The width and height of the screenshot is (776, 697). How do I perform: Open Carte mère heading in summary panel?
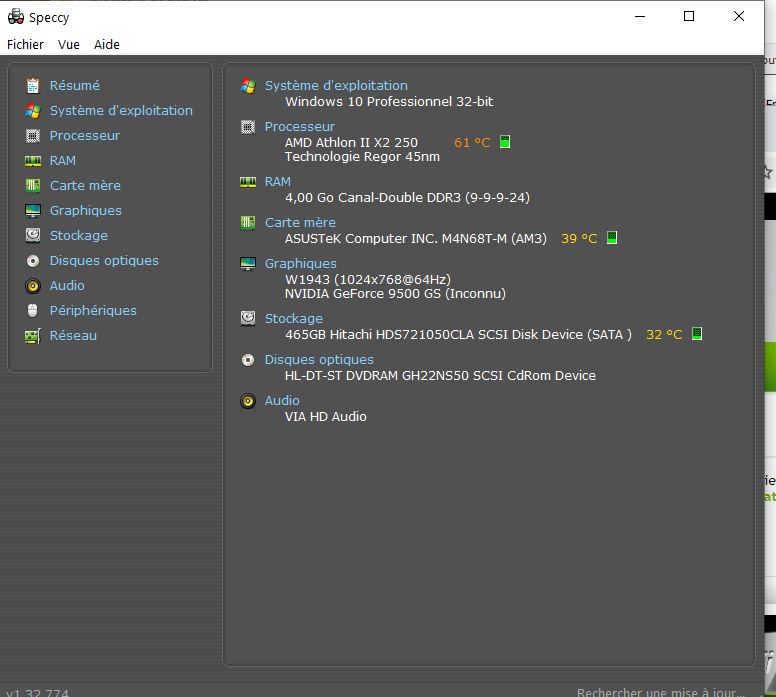coord(300,223)
